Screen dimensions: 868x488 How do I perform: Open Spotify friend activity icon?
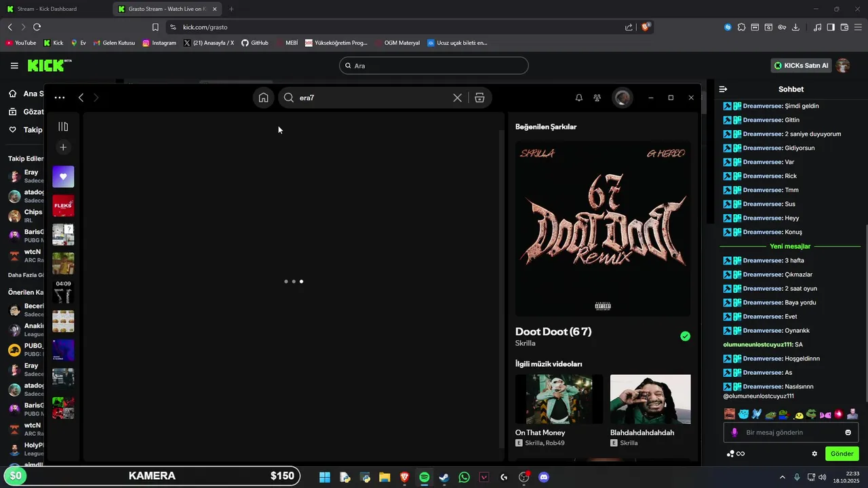[x=597, y=98]
